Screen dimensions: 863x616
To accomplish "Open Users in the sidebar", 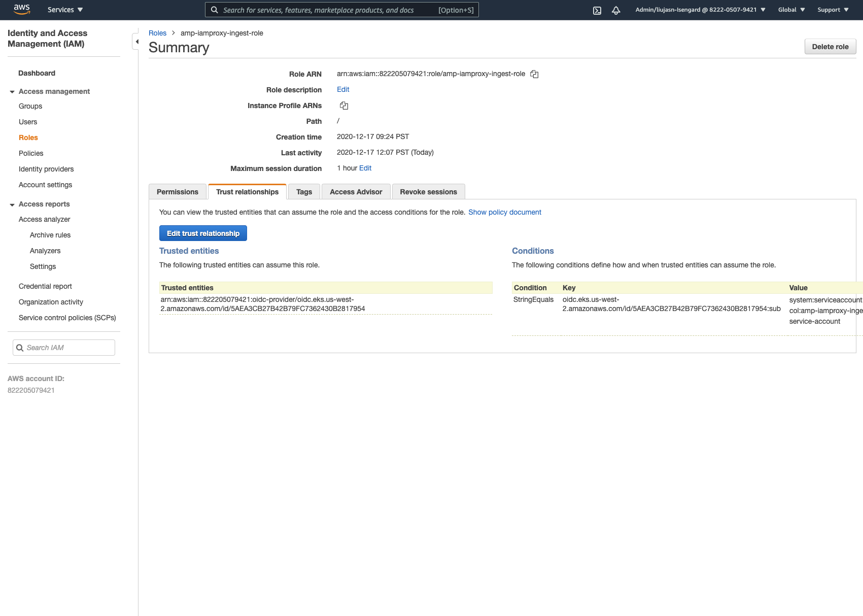I will (x=28, y=122).
